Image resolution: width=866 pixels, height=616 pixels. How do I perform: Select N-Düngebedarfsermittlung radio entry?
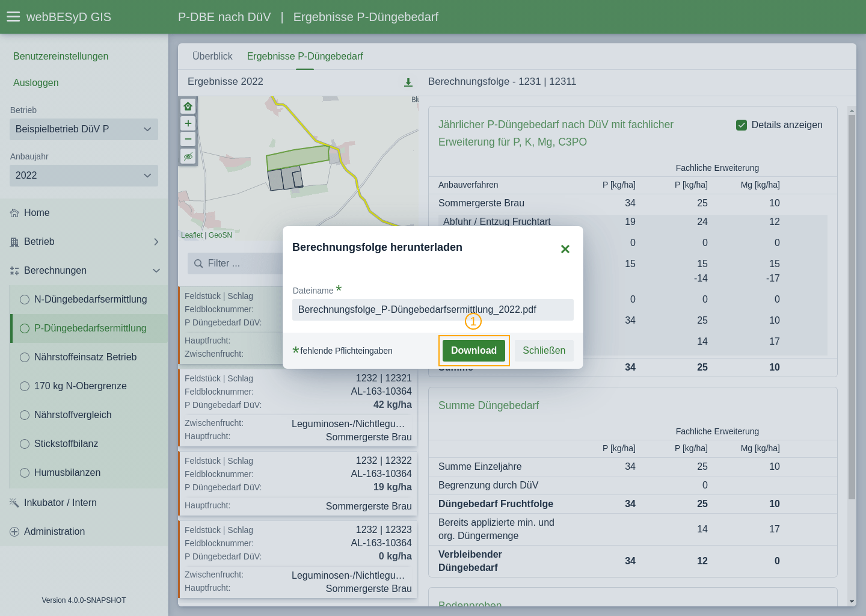pyautogui.click(x=89, y=300)
